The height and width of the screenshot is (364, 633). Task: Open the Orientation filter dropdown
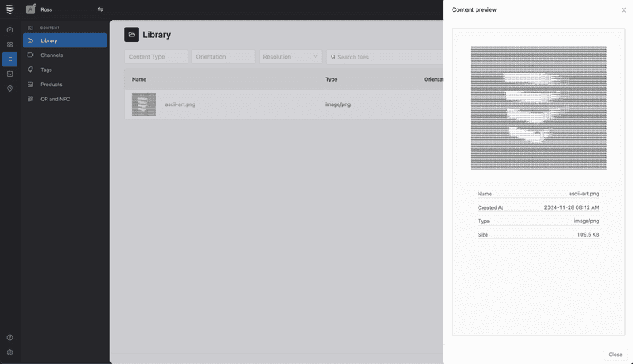click(x=223, y=57)
